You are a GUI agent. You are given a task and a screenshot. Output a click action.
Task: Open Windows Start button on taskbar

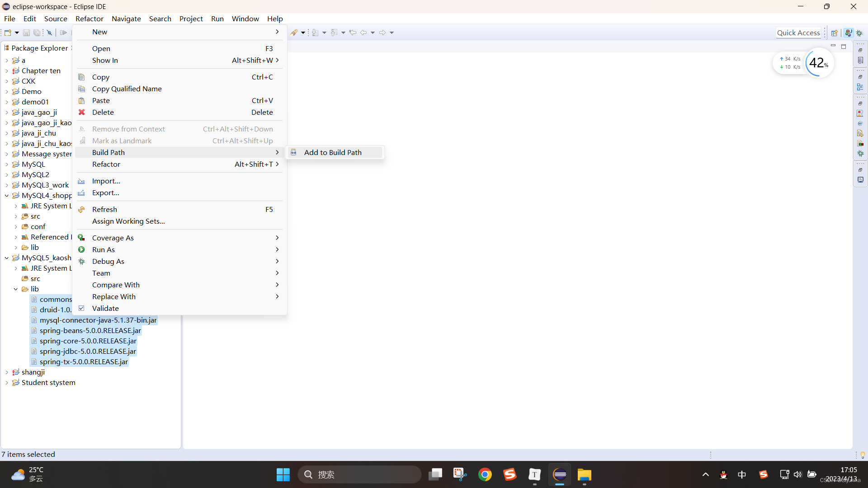pos(283,474)
